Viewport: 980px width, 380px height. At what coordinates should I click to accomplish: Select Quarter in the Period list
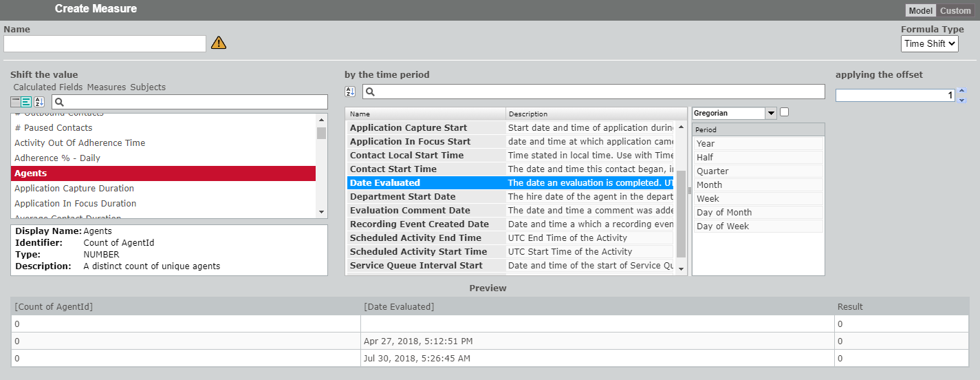(712, 171)
